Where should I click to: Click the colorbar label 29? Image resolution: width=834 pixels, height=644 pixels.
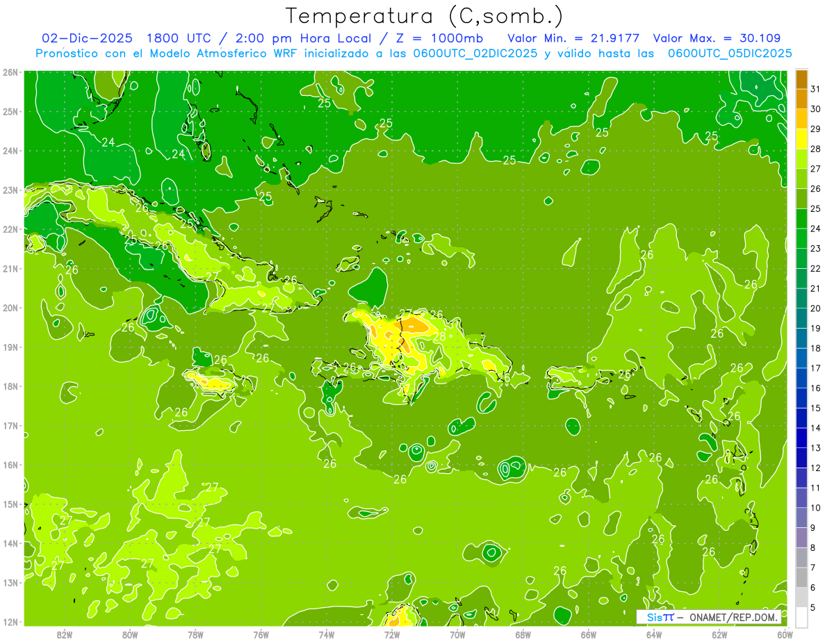tap(816, 129)
